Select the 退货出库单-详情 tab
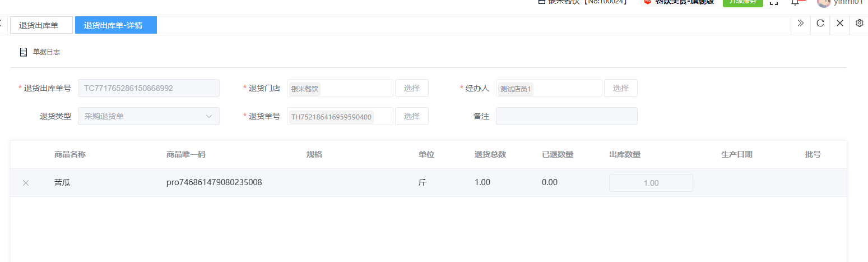 [x=115, y=25]
